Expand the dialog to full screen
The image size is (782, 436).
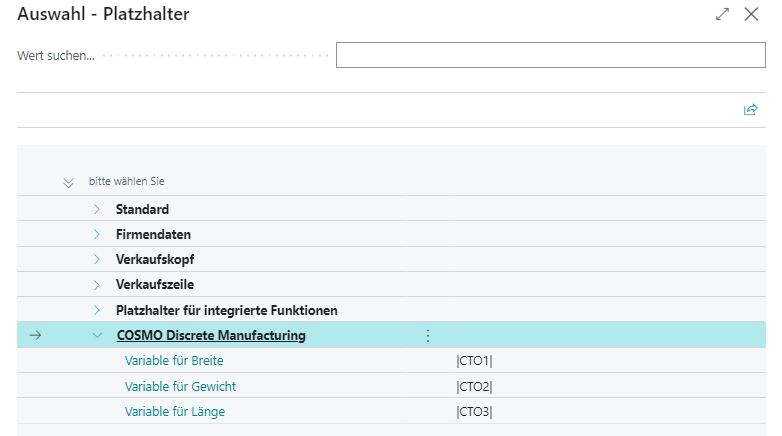tap(723, 15)
